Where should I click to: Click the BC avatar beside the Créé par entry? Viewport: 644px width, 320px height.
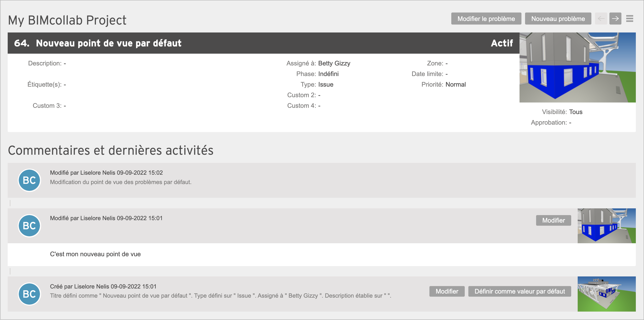(29, 294)
